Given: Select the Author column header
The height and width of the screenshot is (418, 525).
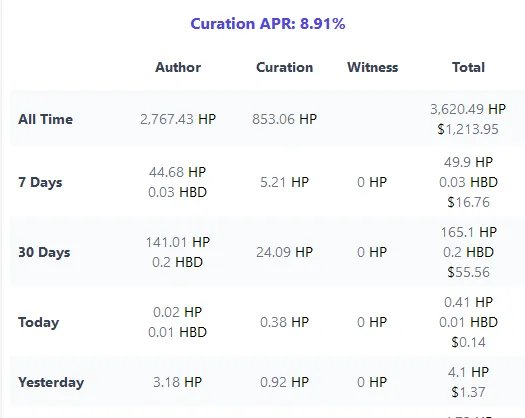Looking at the screenshot, I should (x=178, y=67).
